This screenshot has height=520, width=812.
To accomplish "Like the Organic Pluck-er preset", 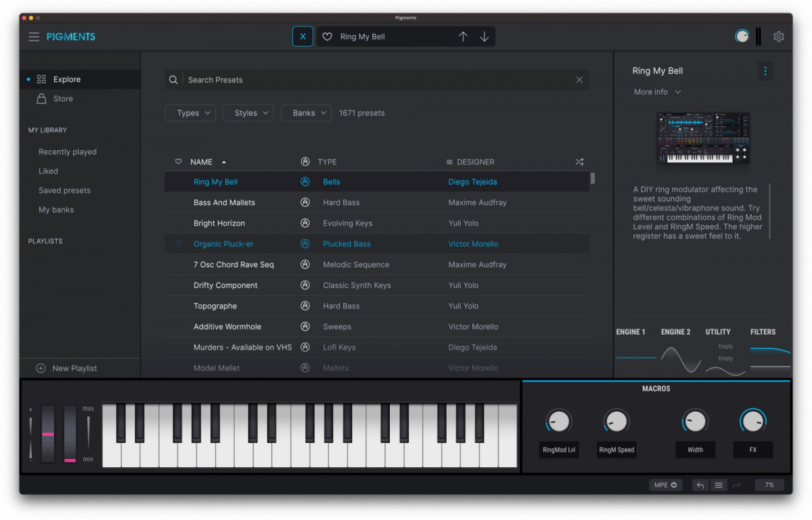I will click(x=177, y=243).
